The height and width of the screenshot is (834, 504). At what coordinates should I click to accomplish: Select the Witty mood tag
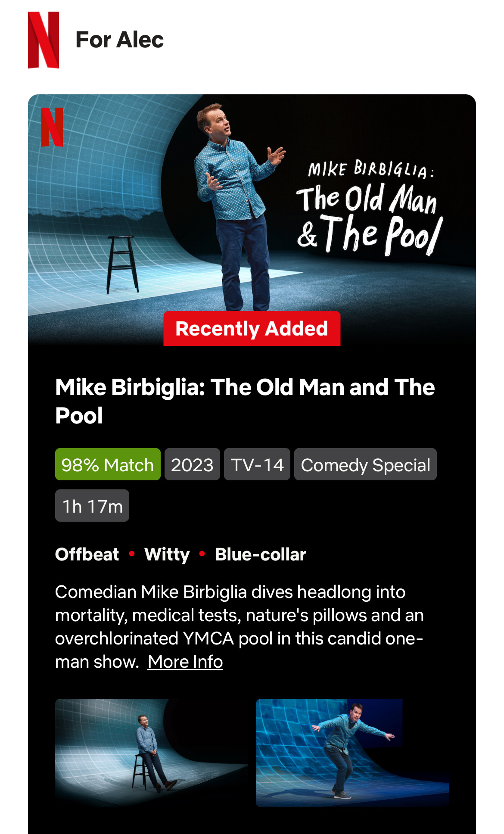(x=167, y=554)
